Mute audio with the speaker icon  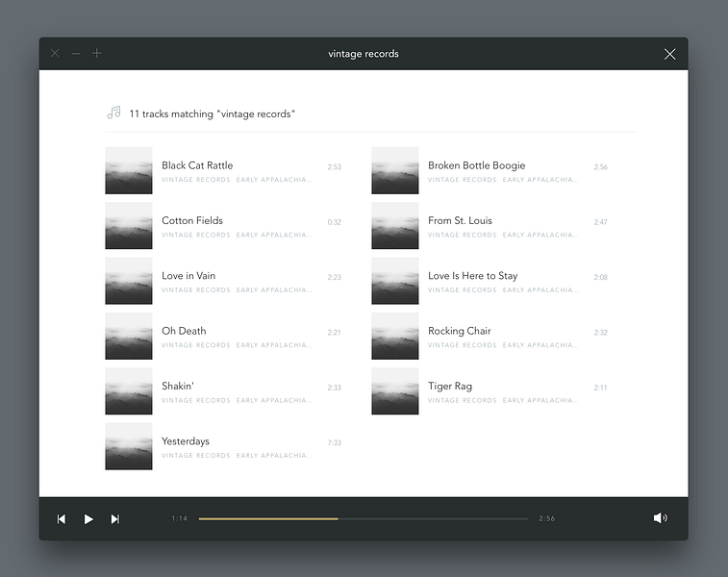tap(661, 517)
